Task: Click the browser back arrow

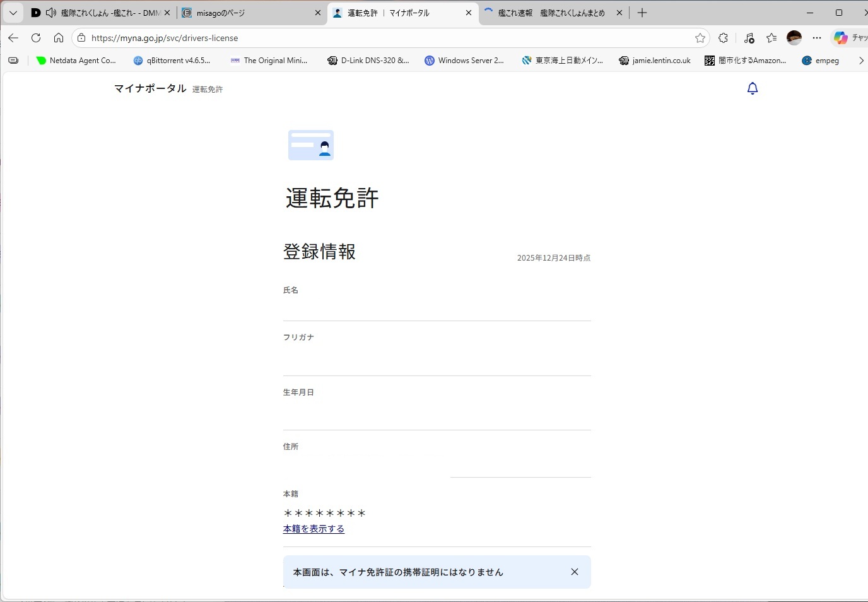Action: coord(13,38)
